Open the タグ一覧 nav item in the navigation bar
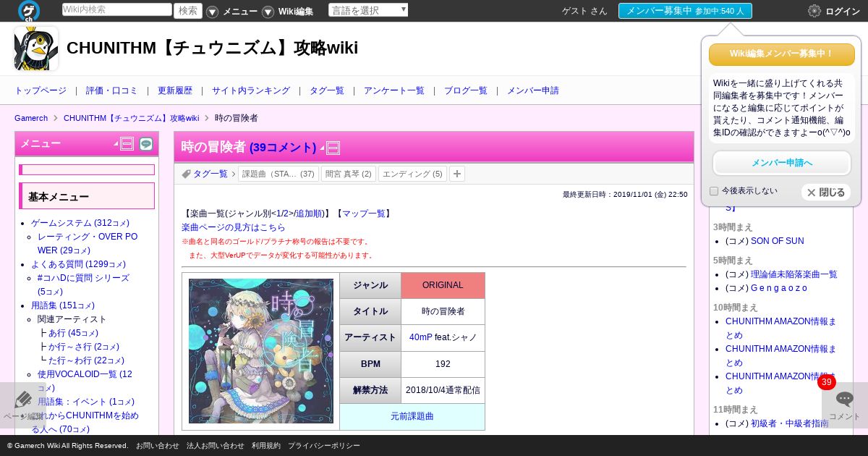The height and width of the screenshot is (456, 868). [x=327, y=90]
